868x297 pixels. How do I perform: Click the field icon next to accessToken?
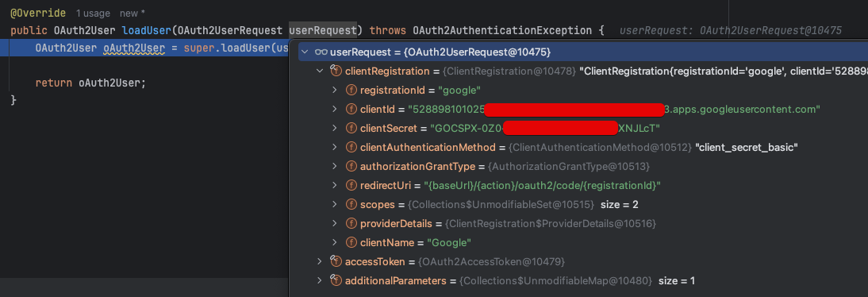(x=336, y=260)
